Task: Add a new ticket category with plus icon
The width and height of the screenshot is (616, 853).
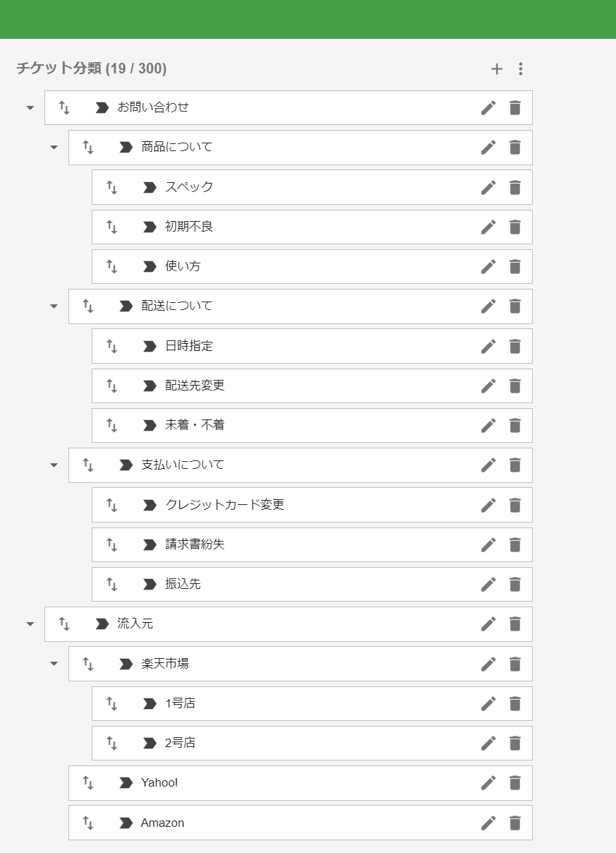Action: coord(497,68)
